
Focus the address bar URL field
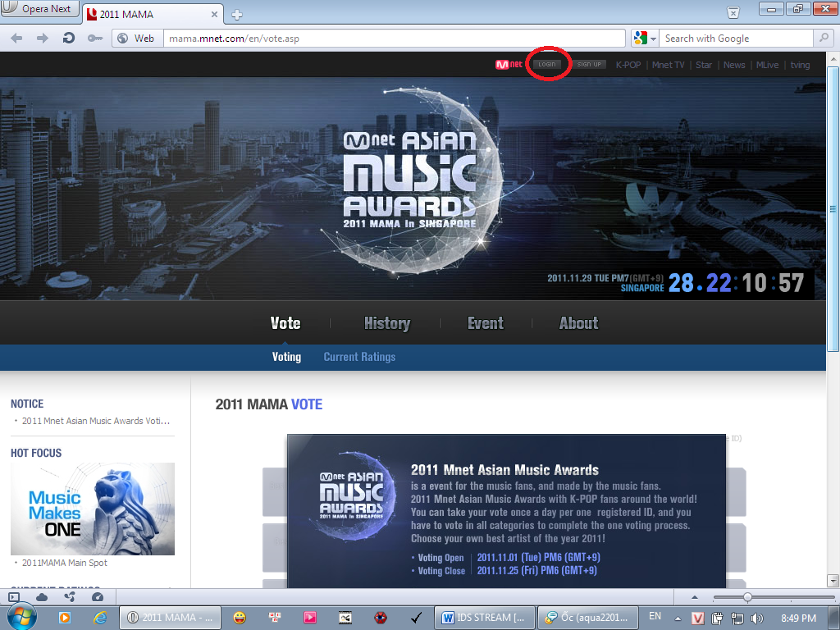(395, 38)
